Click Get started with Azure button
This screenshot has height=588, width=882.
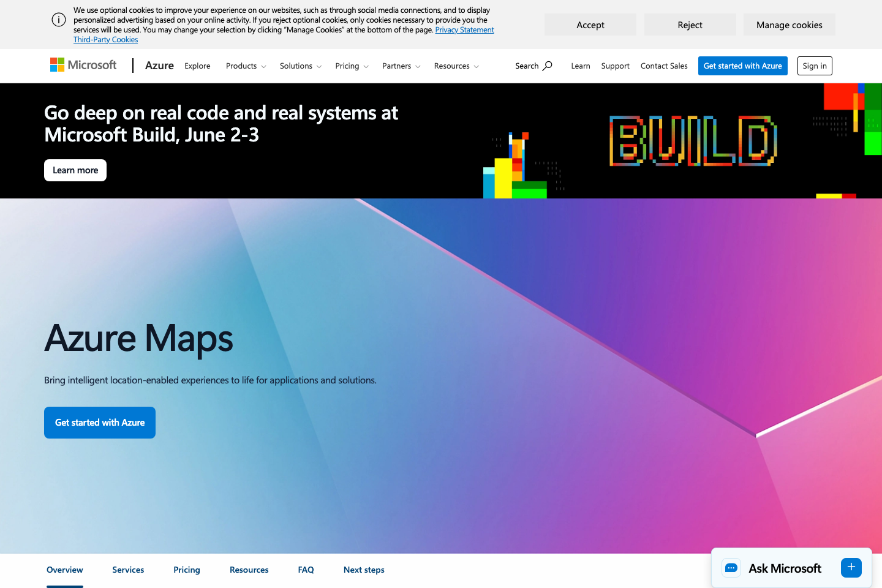(100, 423)
